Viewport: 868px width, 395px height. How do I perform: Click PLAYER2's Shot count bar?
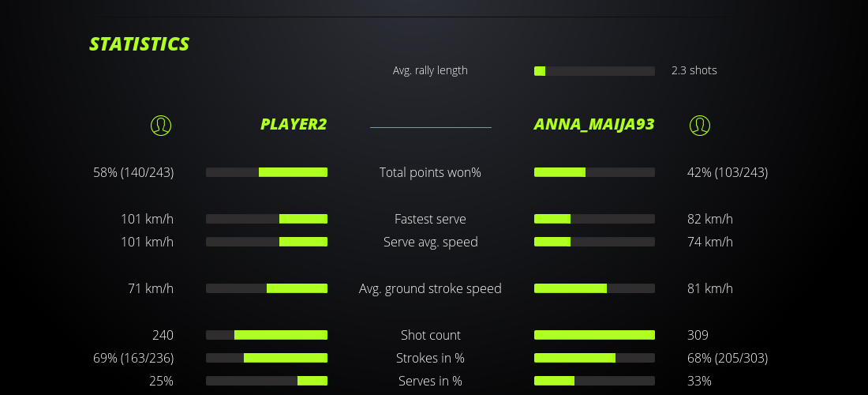[267, 335]
